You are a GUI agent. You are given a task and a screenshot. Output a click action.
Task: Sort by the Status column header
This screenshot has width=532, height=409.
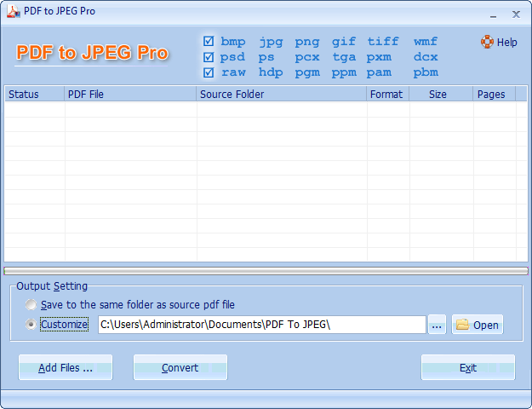pos(34,95)
